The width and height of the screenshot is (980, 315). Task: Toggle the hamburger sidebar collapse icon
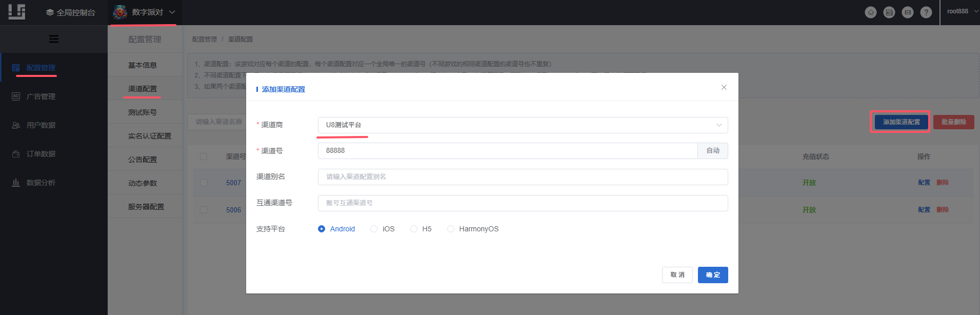point(54,39)
